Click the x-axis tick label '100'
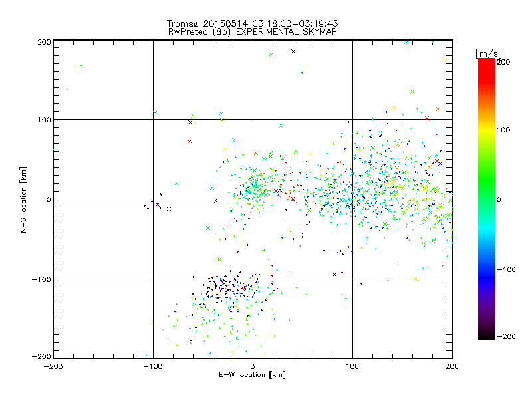This screenshot has height=399, width=532. (x=352, y=366)
